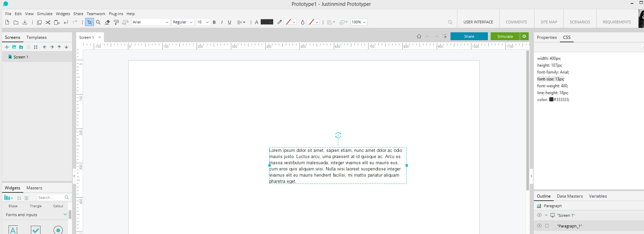Click the dark text color swatch
644x234 pixels.
pos(267,22)
